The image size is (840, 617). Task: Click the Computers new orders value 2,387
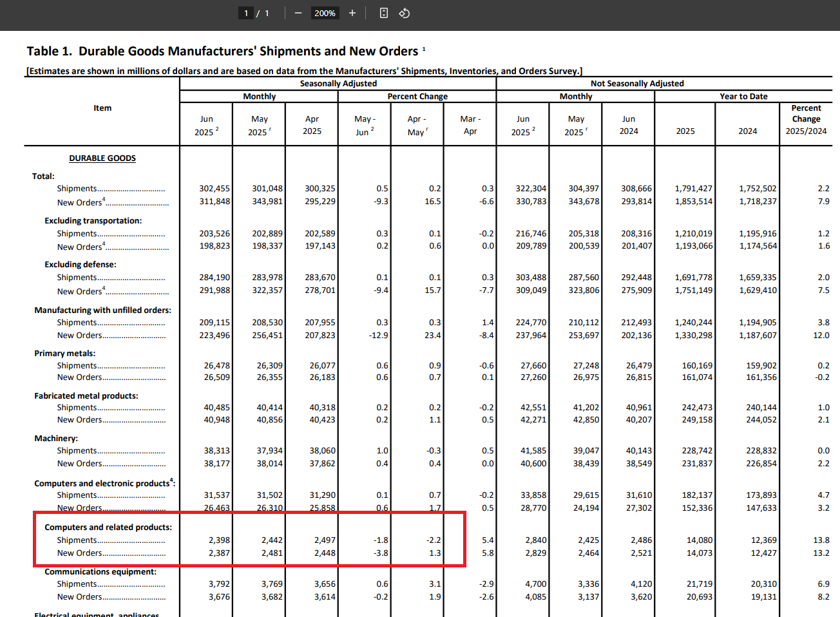(219, 553)
